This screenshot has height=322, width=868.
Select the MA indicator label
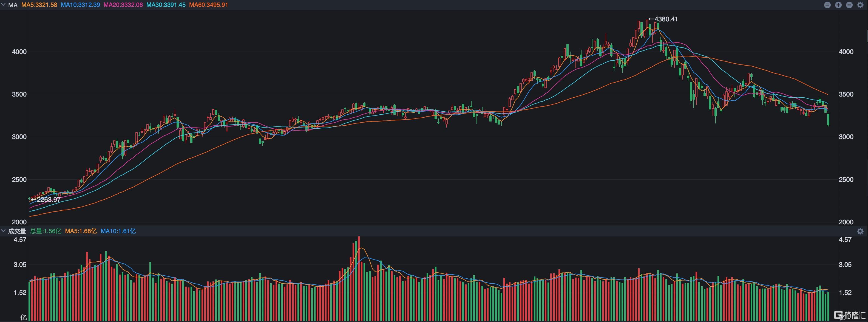pos(13,5)
